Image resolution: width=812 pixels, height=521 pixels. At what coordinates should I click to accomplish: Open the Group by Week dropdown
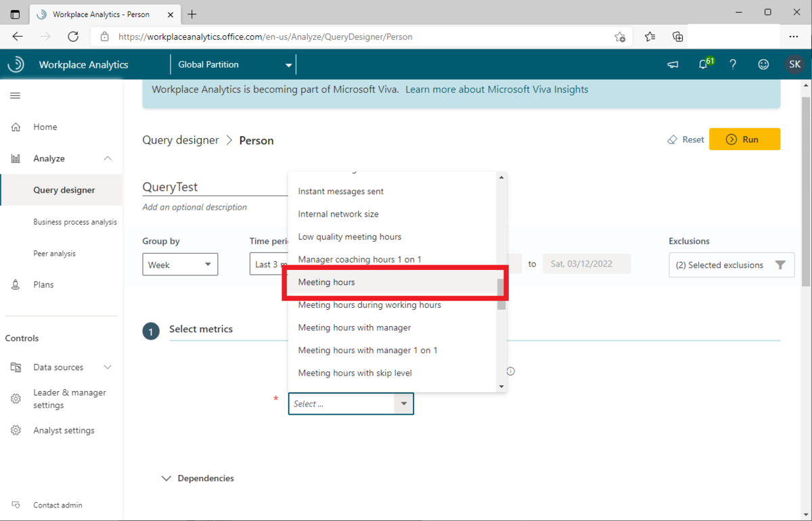pyautogui.click(x=180, y=264)
